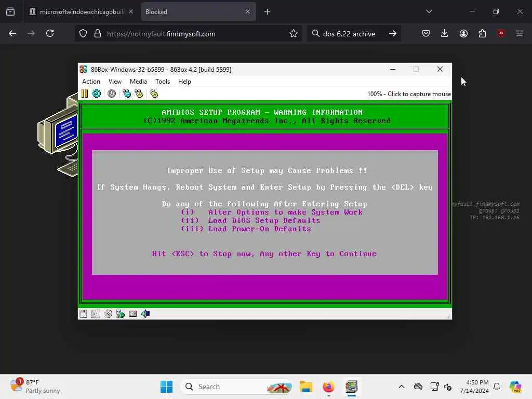
Task: Bookmark this page with star icon
Action: (x=294, y=34)
